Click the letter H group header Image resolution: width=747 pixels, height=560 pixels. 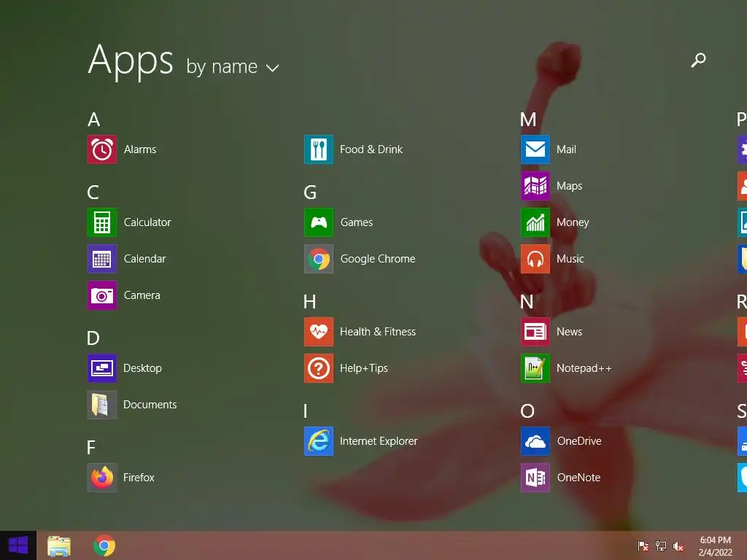click(x=309, y=302)
